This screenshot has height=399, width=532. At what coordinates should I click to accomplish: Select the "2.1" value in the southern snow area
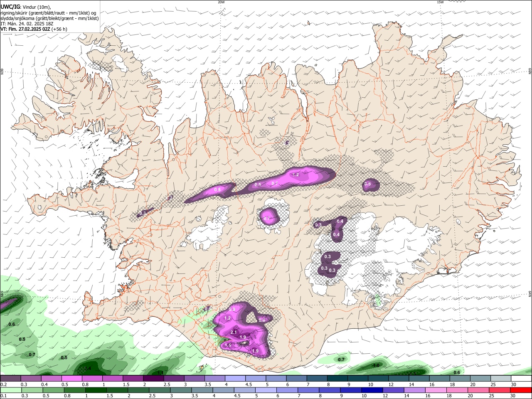[234, 332]
